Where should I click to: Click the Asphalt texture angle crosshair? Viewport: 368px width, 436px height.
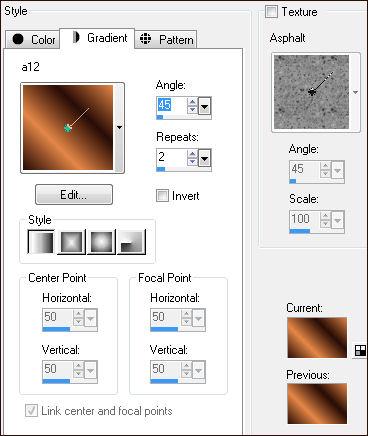click(x=312, y=92)
